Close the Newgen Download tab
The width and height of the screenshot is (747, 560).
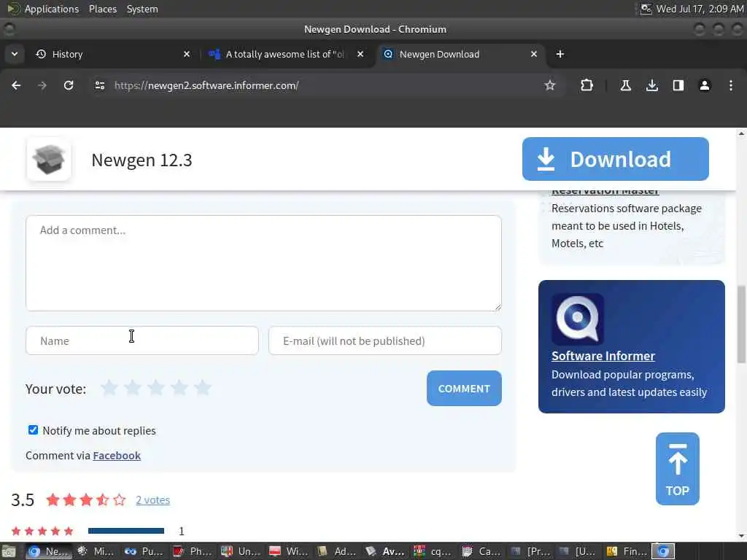point(534,54)
